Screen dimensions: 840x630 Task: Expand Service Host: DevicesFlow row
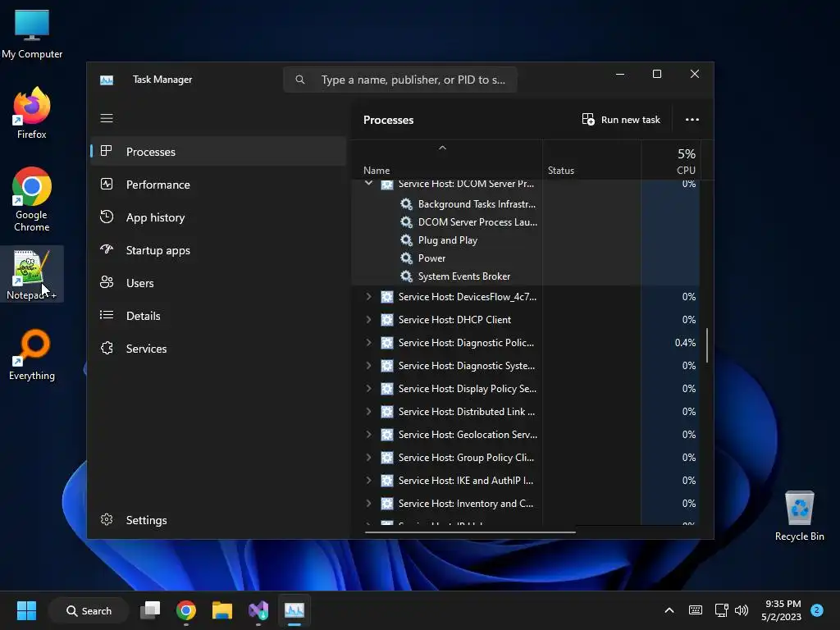(x=368, y=296)
